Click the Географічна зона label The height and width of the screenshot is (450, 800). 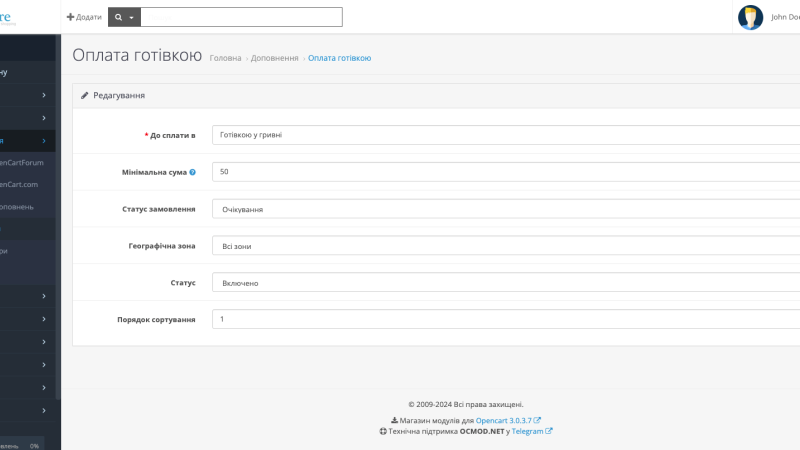[162, 246]
